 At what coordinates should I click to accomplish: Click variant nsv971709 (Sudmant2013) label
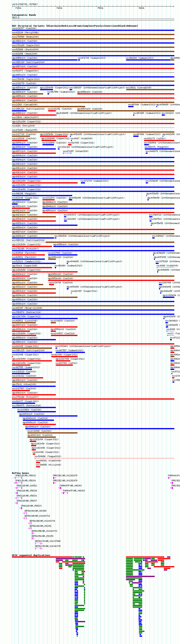(x=94, y=181)
